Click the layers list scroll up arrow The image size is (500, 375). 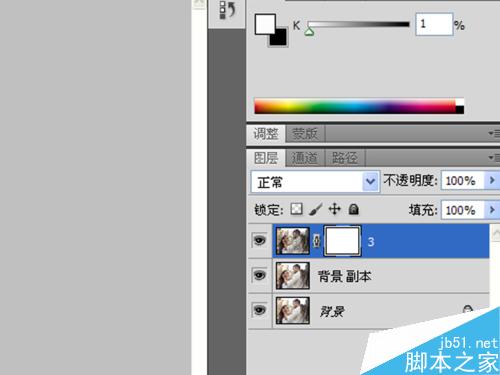[495, 233]
